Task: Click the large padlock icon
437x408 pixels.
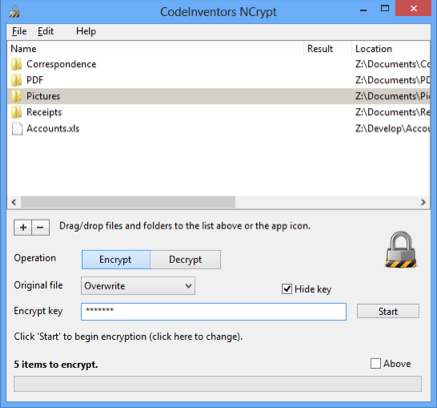Action: [x=401, y=250]
